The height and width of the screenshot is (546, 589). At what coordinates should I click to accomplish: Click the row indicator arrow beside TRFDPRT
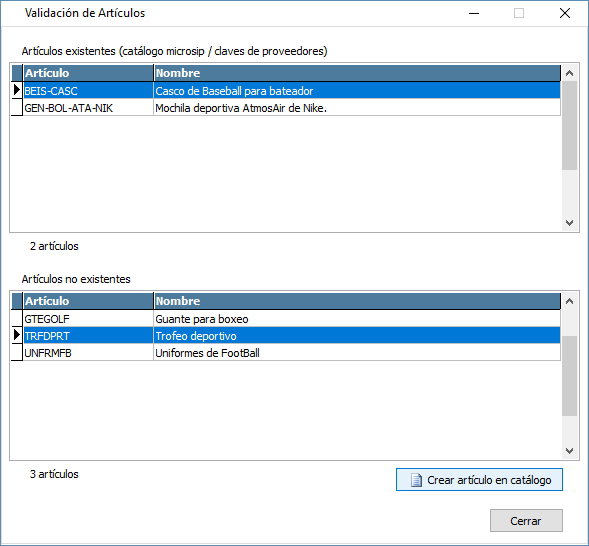pos(17,335)
